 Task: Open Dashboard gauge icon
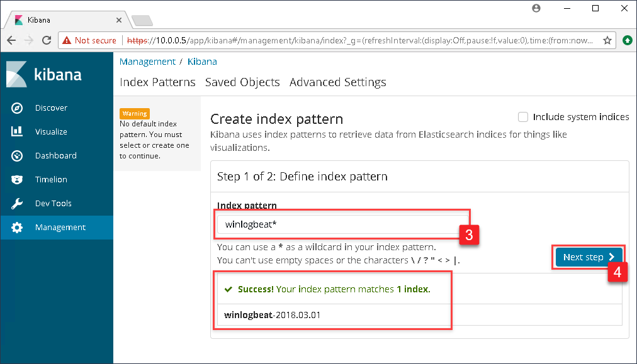pyautogui.click(x=17, y=156)
